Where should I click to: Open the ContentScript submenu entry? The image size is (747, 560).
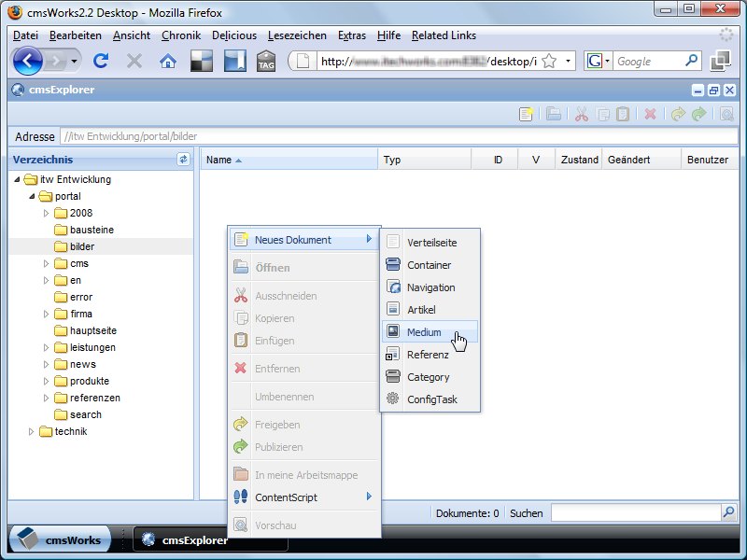304,497
